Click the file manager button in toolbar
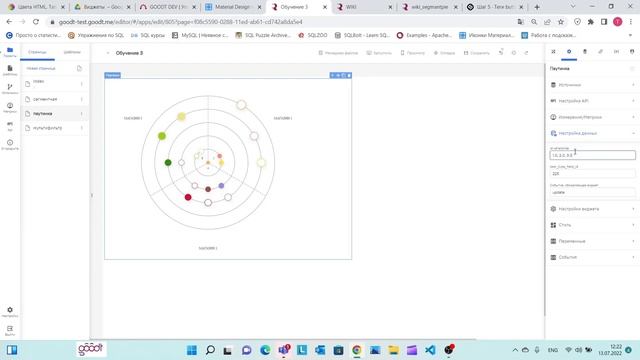 338,53
